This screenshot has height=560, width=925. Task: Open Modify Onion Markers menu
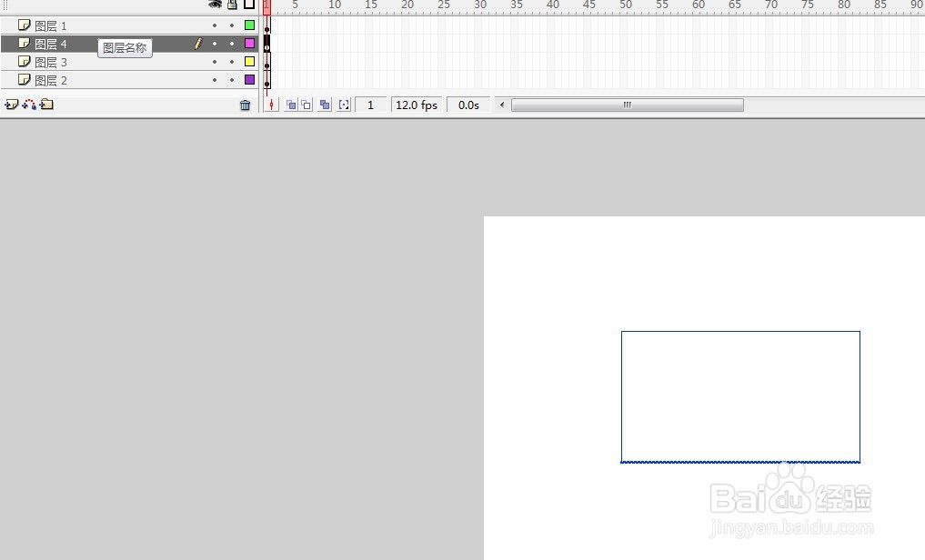tap(344, 105)
